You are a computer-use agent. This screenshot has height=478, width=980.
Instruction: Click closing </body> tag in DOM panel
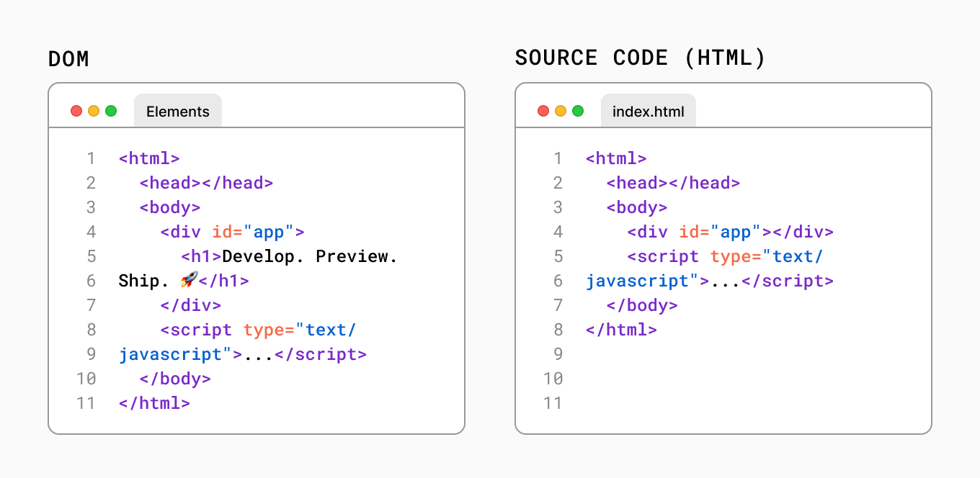[175, 379]
